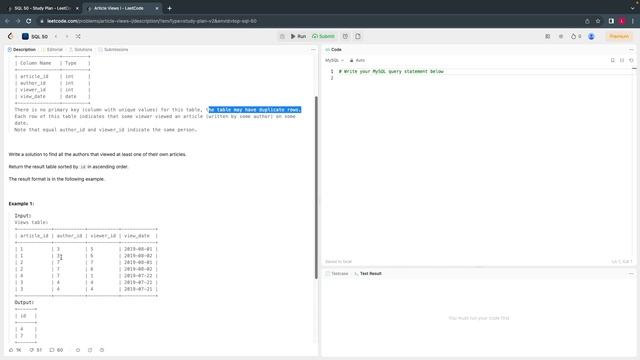Like the problem with thumbs-up icon
640x360 pixels.
[x=15, y=350]
